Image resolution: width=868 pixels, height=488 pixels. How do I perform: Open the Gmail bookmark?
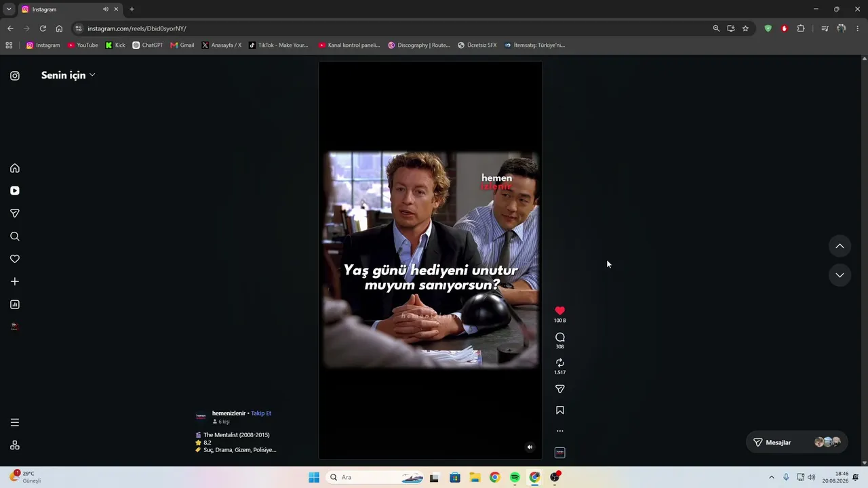(x=182, y=45)
